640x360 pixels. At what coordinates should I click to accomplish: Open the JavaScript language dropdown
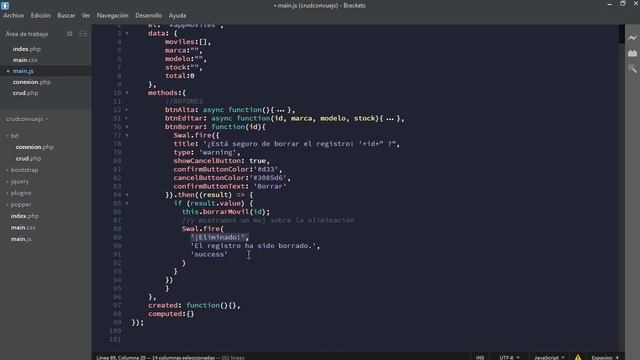coord(549,358)
